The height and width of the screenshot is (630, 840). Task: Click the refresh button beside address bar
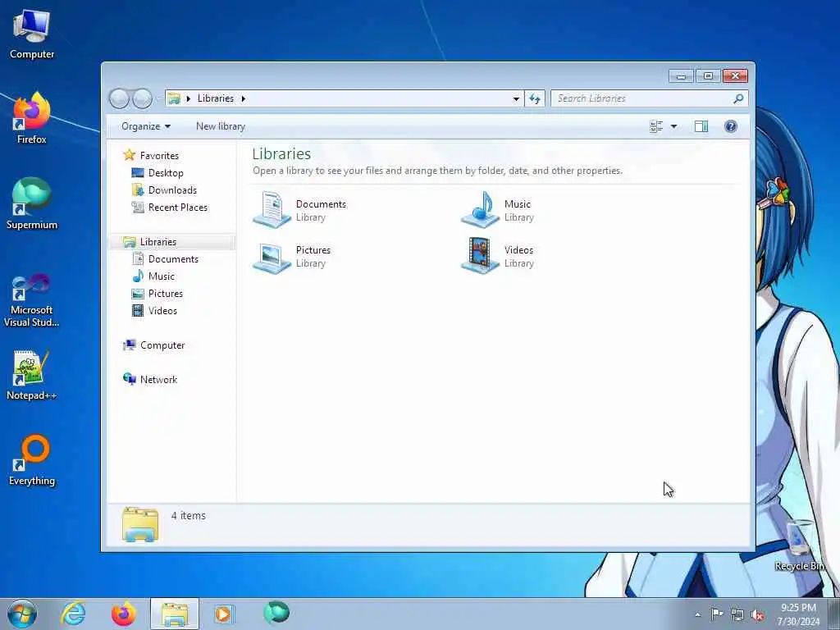coord(535,98)
